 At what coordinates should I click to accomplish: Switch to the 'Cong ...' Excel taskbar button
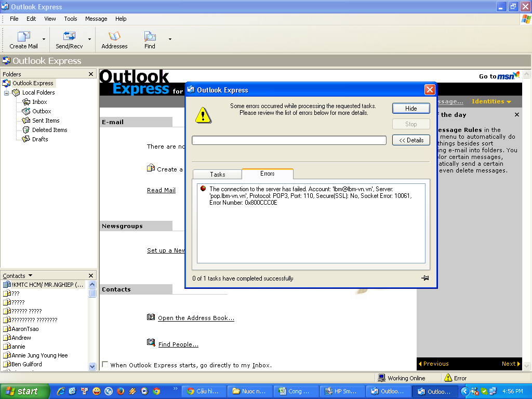[296, 391]
